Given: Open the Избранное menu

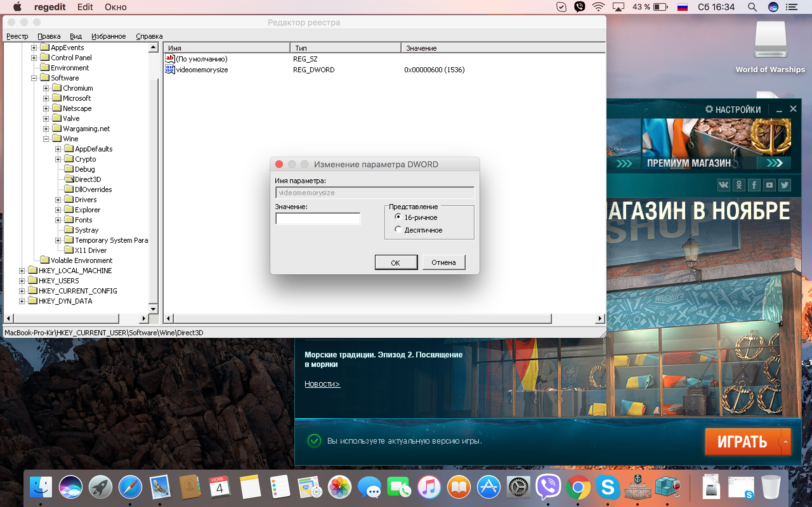Looking at the screenshot, I should coord(109,36).
